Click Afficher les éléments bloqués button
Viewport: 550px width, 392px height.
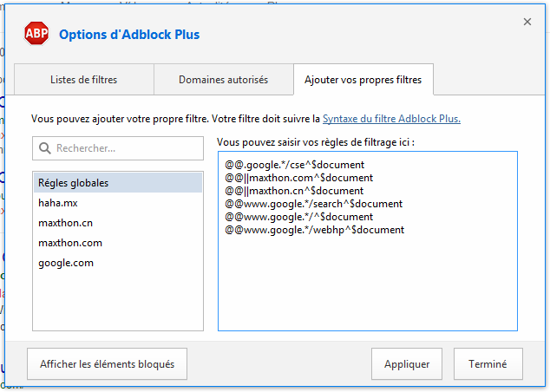point(107,364)
